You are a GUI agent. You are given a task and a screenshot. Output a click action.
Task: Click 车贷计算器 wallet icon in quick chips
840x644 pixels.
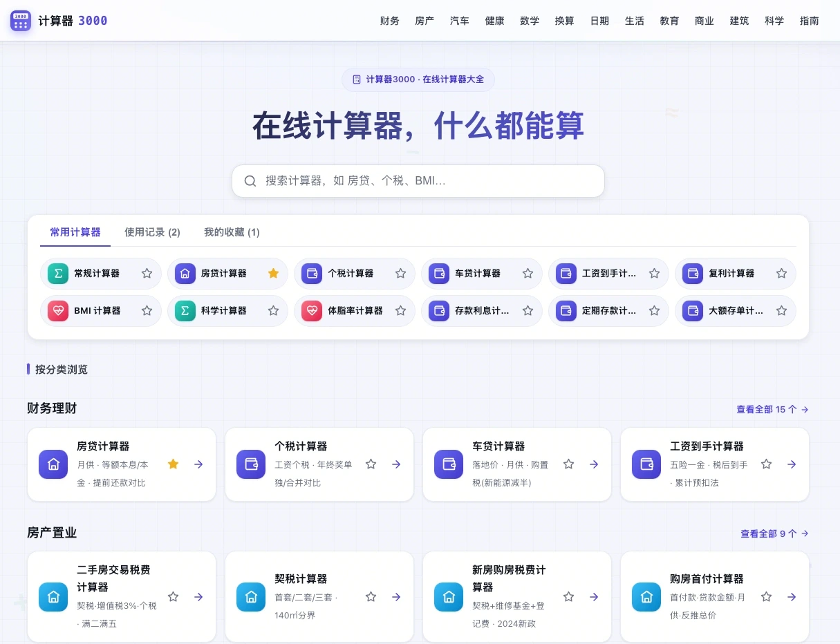(439, 274)
